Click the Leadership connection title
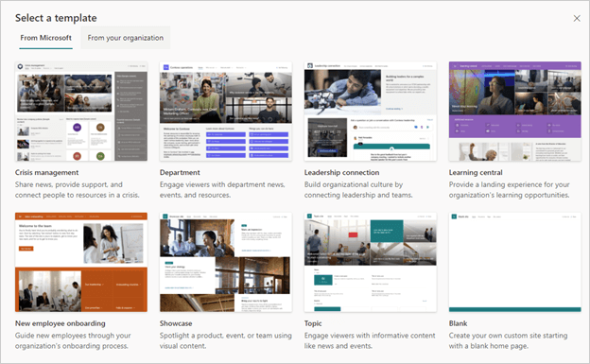This screenshot has height=364, width=590. [341, 172]
